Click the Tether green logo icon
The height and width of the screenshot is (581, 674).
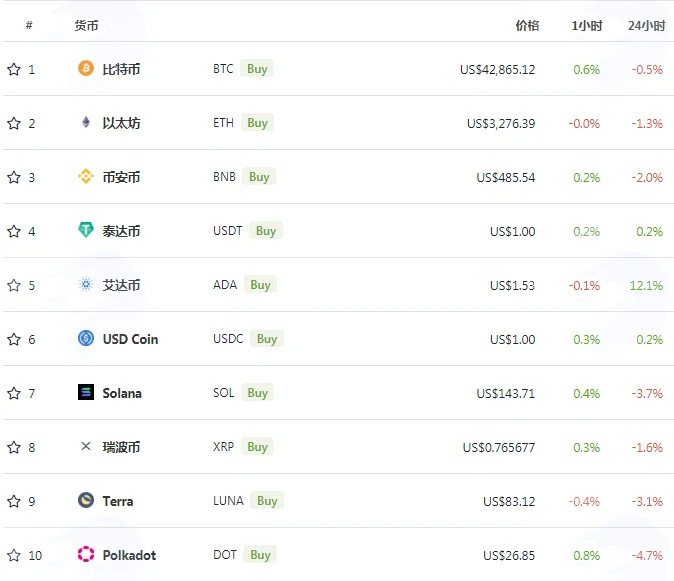(x=86, y=230)
